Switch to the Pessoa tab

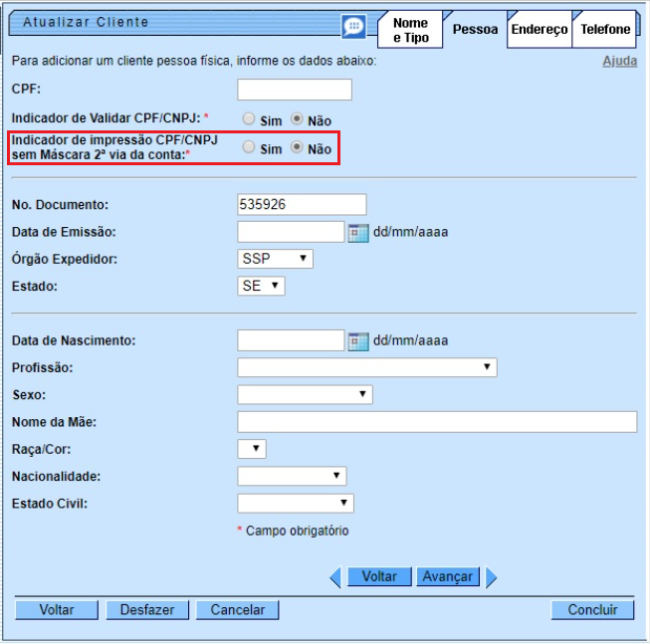click(x=475, y=30)
